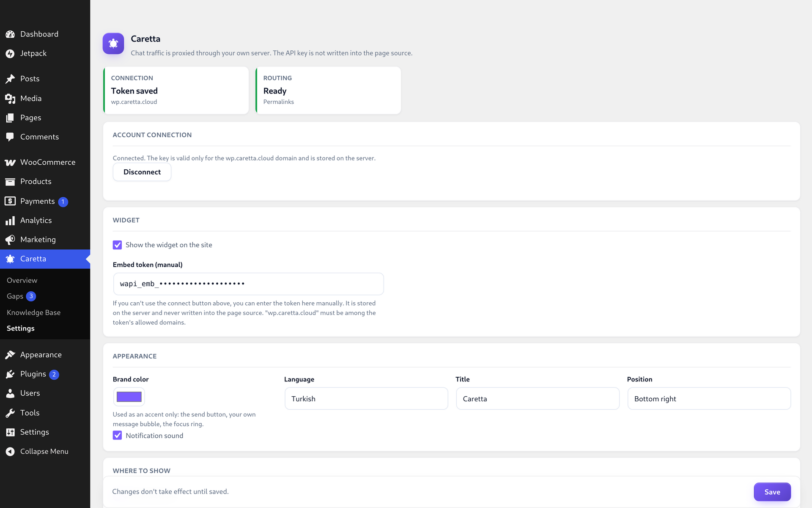
Task: Open the Posts menu item
Action: [45, 79]
